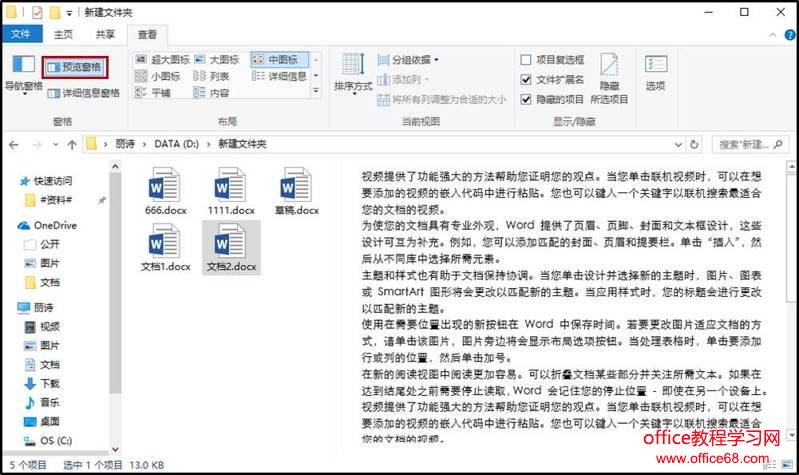
Task: Select the file 文档2.docx
Action: point(231,248)
